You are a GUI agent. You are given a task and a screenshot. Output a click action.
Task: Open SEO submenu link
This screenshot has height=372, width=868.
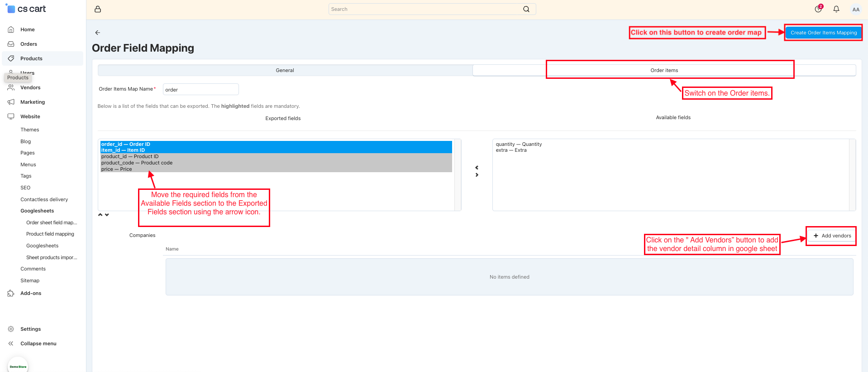coord(25,188)
